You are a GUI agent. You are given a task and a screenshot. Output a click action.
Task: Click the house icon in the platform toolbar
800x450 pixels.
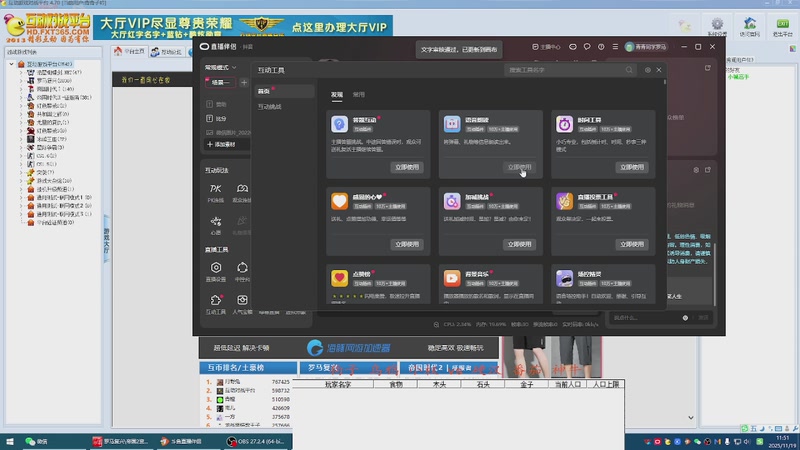[x=749, y=23]
